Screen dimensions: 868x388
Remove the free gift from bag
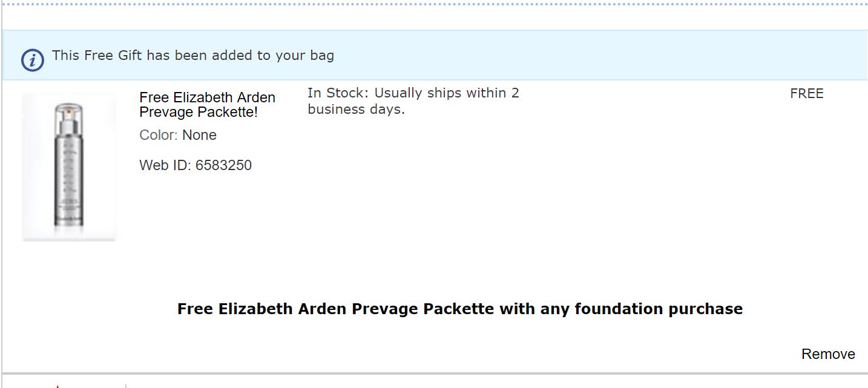[x=827, y=354]
